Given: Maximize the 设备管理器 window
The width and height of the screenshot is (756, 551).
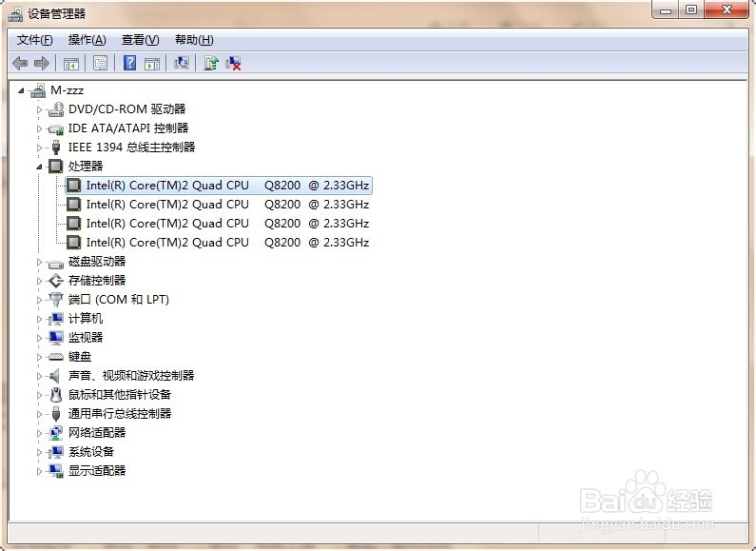Looking at the screenshot, I should tap(691, 10).
